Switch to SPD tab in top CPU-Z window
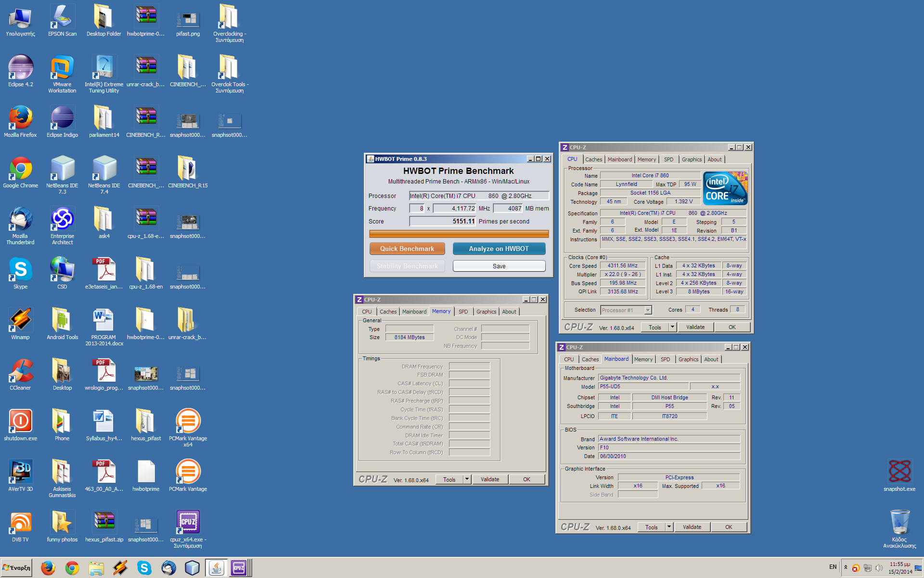 click(668, 159)
